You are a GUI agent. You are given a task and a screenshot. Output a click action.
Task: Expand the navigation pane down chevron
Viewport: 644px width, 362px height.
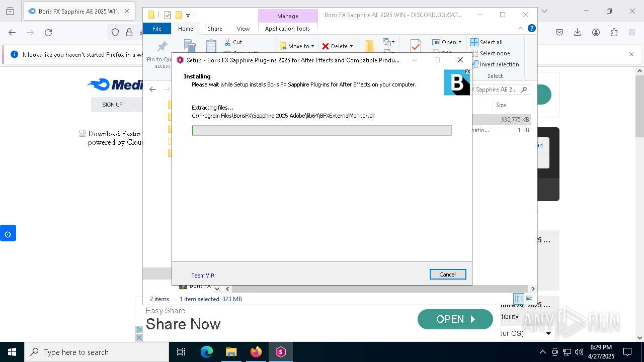click(x=217, y=289)
